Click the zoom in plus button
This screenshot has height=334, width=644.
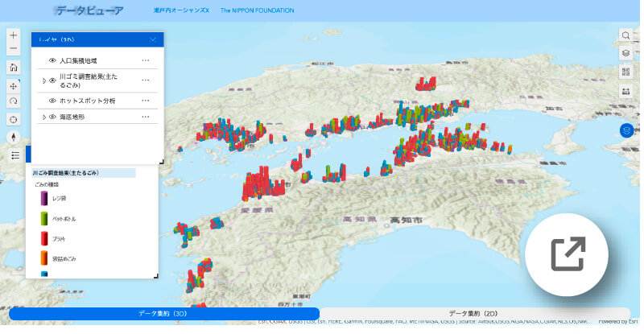(14, 35)
